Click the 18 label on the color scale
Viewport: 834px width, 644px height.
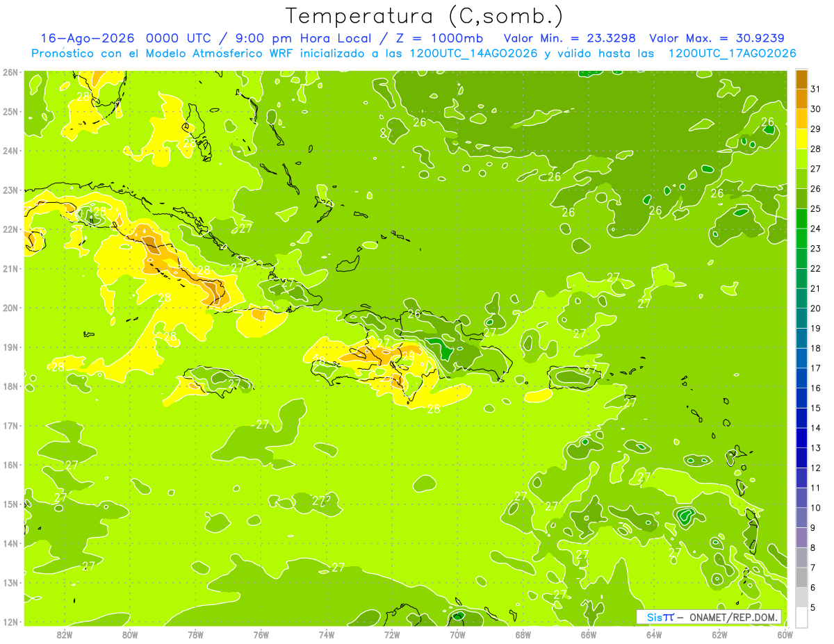pos(815,348)
